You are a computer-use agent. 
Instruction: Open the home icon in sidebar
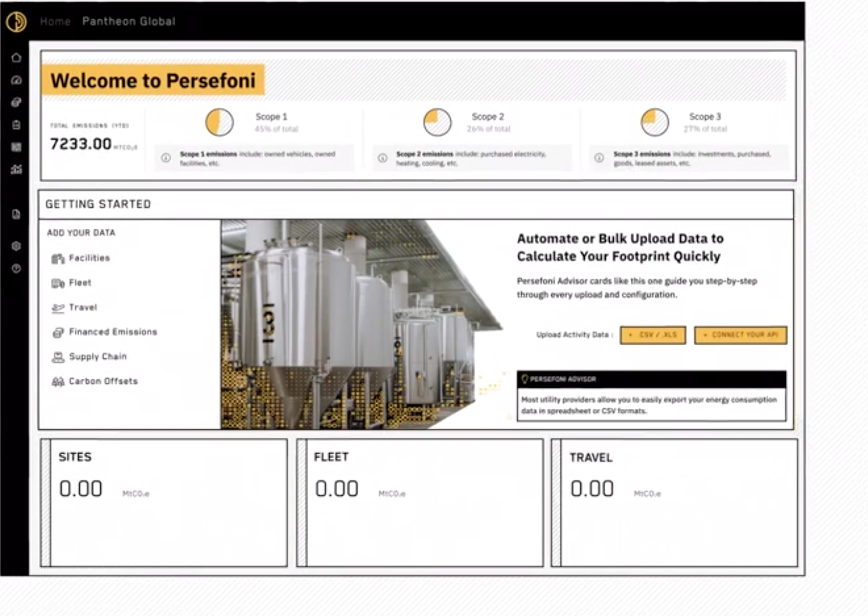16,58
